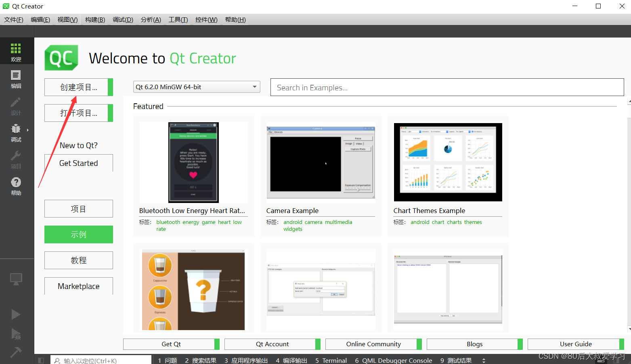Open the 4 编译输出 pane
Viewport: 631px width, 364px height.
click(x=291, y=360)
